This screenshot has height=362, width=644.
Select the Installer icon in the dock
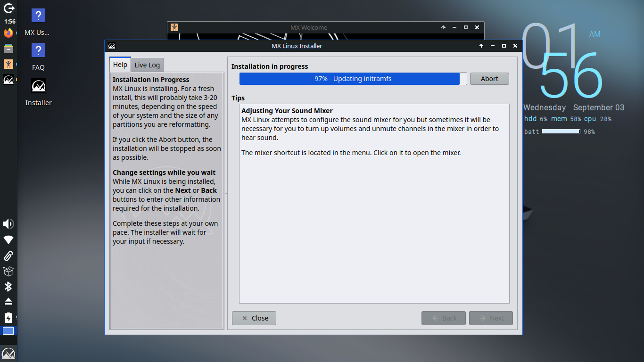pyautogui.click(x=38, y=86)
